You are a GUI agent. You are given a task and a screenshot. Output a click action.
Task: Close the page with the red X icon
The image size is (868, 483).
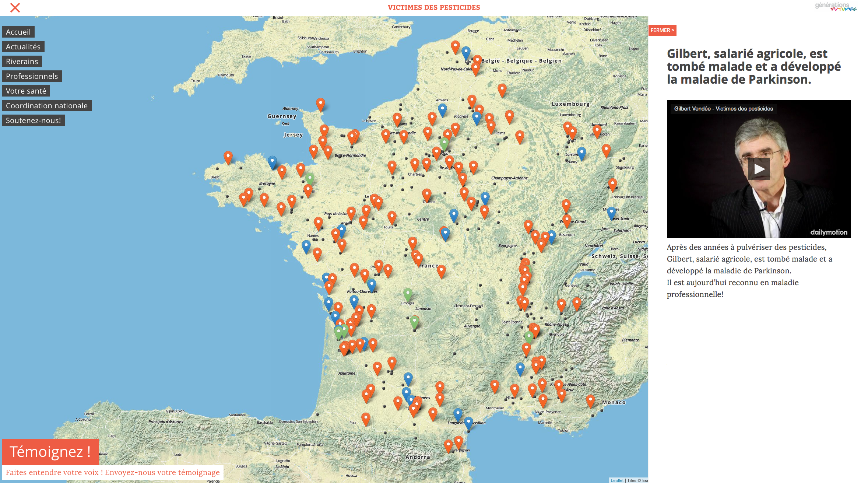coord(15,8)
